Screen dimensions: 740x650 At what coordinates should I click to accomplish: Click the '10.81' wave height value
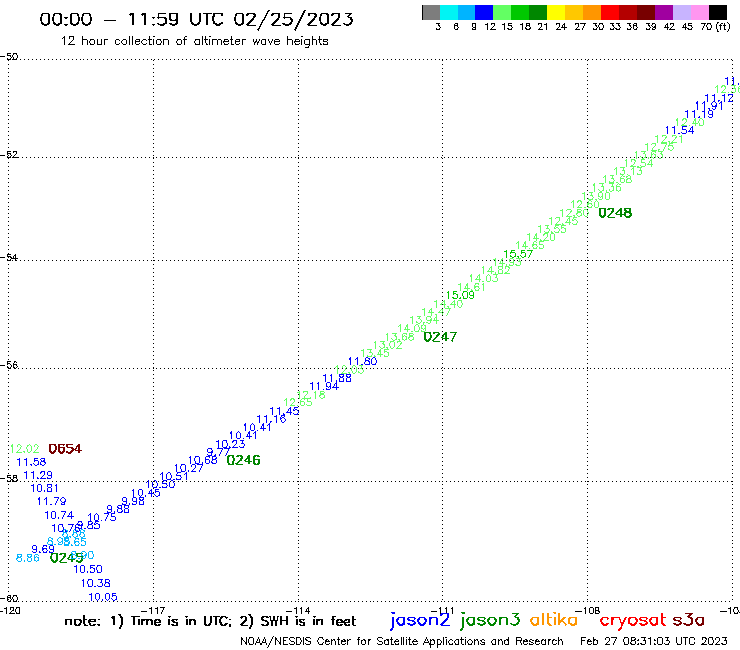44,489
